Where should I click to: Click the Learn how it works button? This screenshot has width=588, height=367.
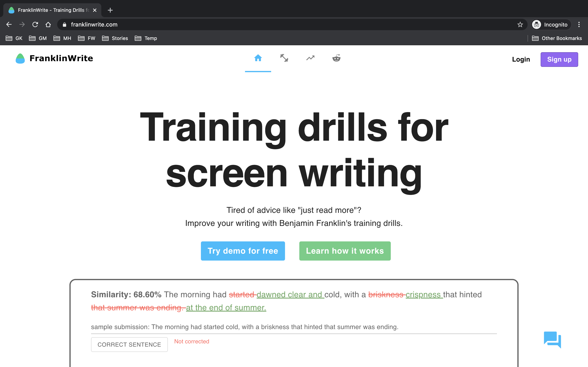coord(345,251)
